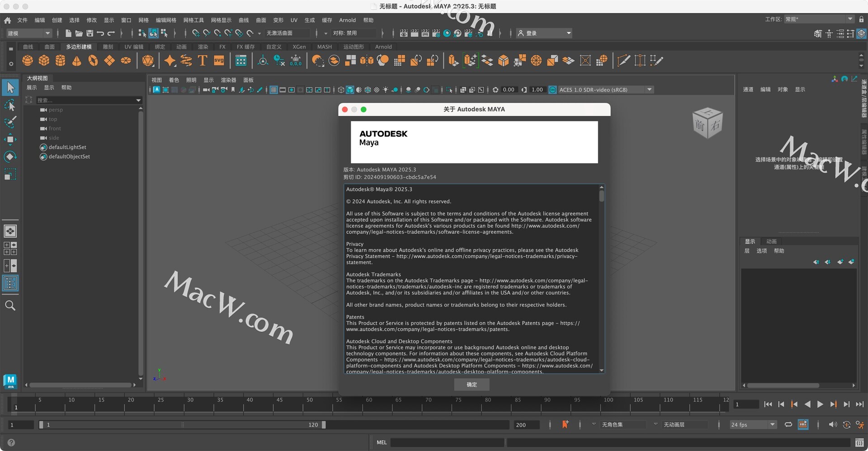Viewport: 868px width, 451px height.
Task: Create a polygon cube from the shelf
Action: tap(44, 60)
